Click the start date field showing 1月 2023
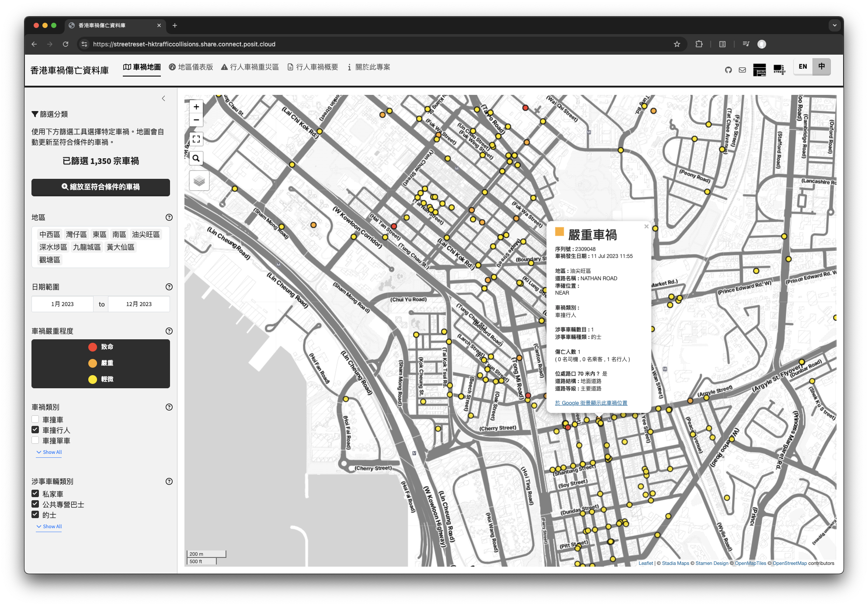868x606 pixels. point(62,304)
